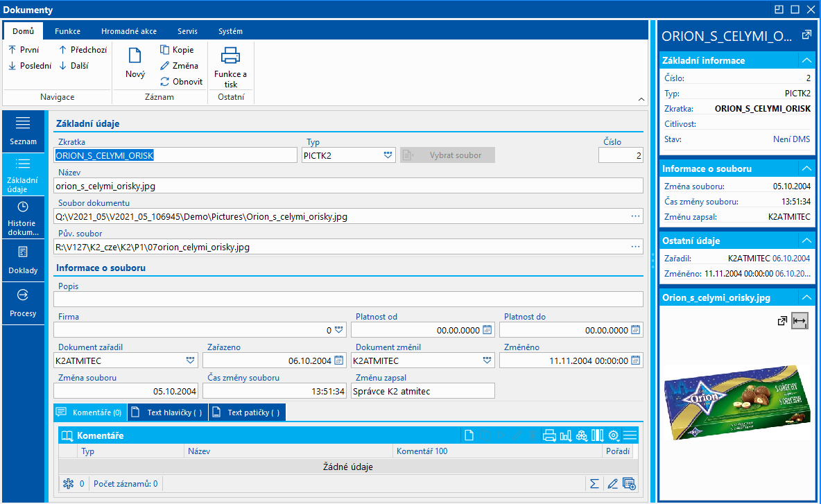Click the Nový new record icon
Screen dimensions: 821x504
135,56
